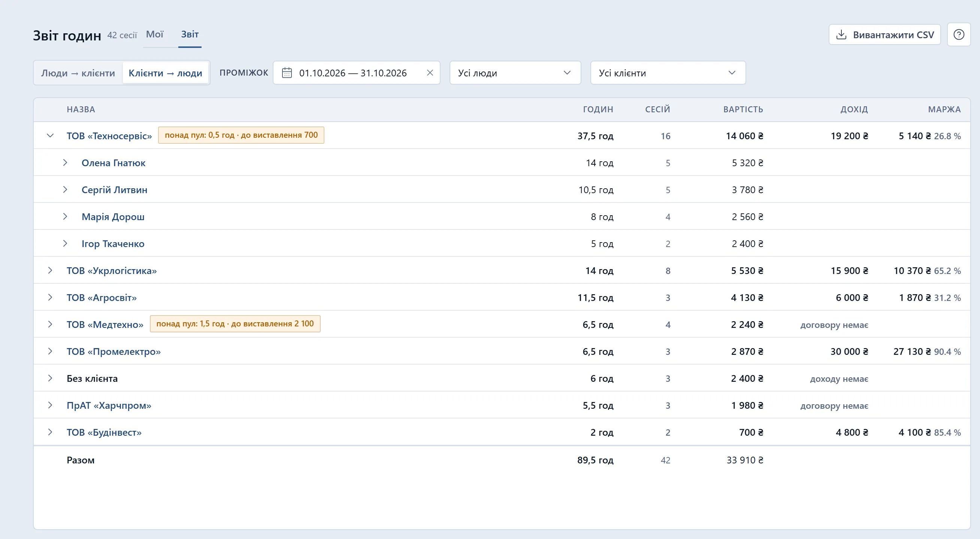Expand Олена Гнатюк sessions
980x539 pixels.
coord(65,163)
